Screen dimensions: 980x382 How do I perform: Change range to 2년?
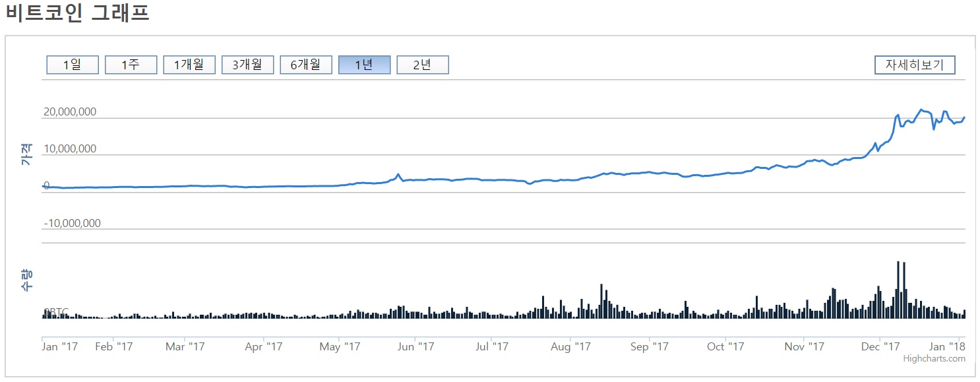[423, 65]
